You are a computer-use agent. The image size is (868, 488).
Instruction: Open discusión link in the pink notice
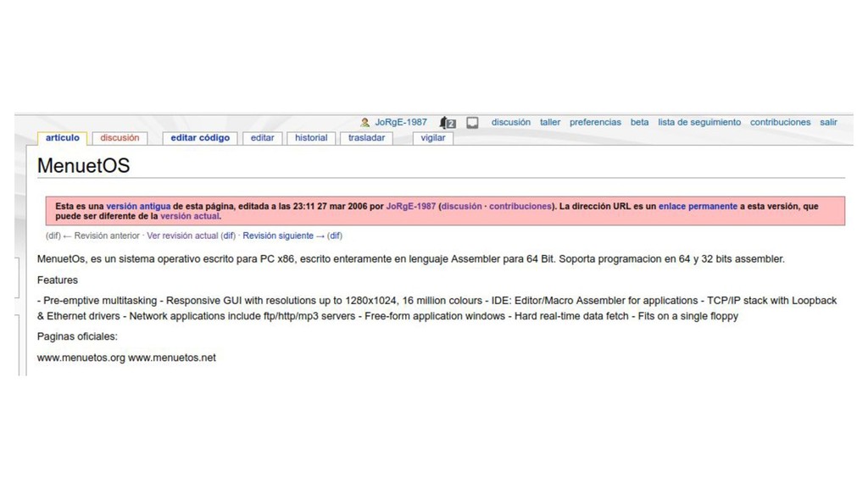461,207
